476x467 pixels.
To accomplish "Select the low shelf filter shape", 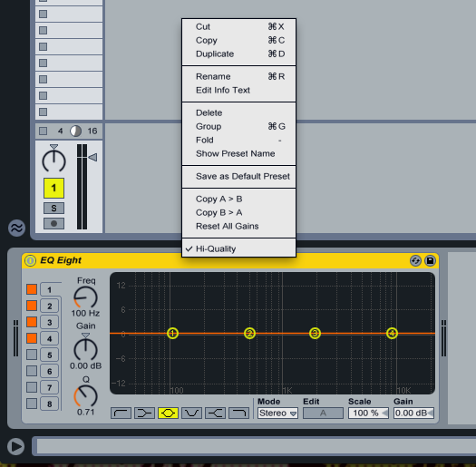I will (144, 413).
